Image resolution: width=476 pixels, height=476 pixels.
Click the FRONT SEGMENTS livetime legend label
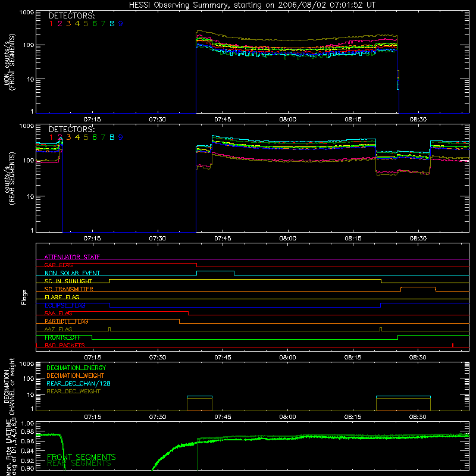(82, 457)
